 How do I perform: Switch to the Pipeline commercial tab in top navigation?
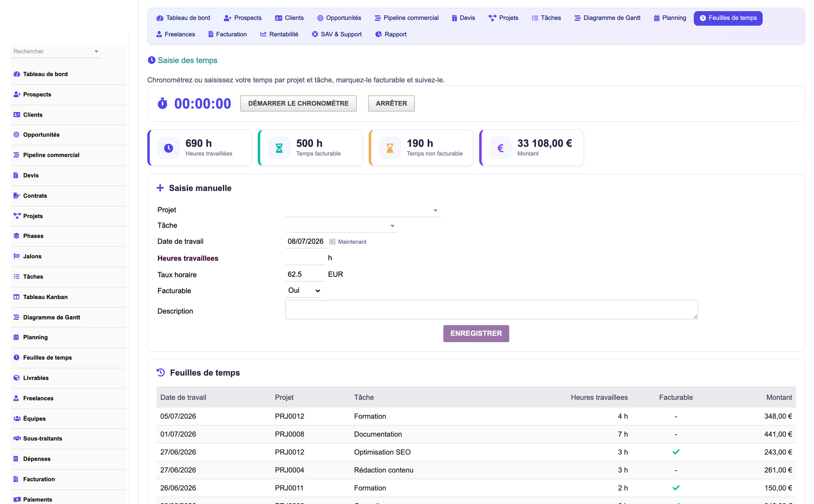[x=406, y=18]
